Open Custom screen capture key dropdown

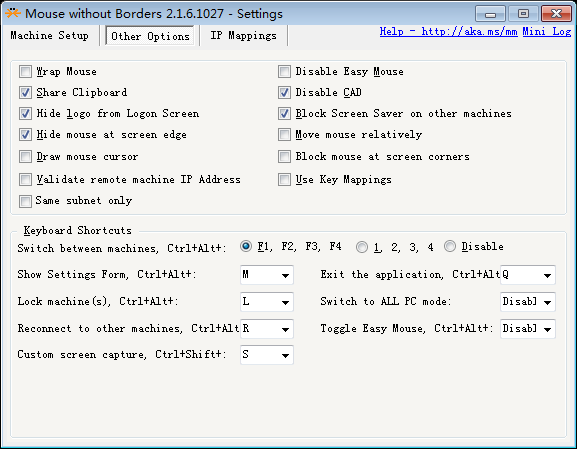tap(267, 355)
